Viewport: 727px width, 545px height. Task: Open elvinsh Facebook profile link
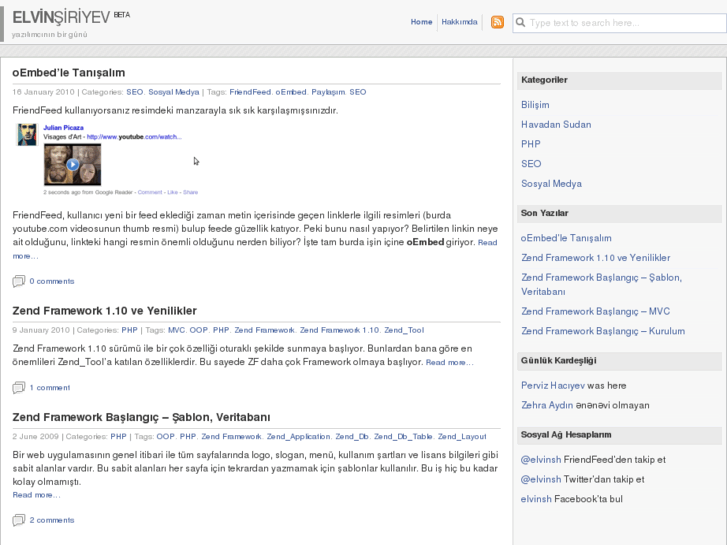point(536,499)
